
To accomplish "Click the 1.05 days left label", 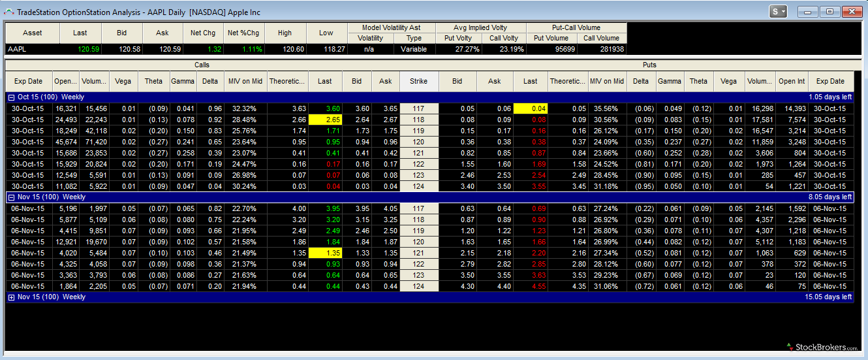I will coord(830,97).
